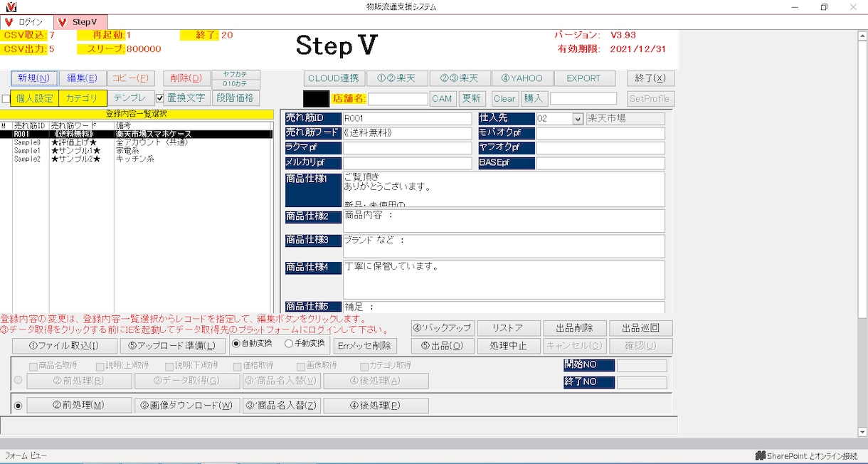Click the ラクマpf input field
The width and height of the screenshot is (868, 464).
tap(407, 148)
